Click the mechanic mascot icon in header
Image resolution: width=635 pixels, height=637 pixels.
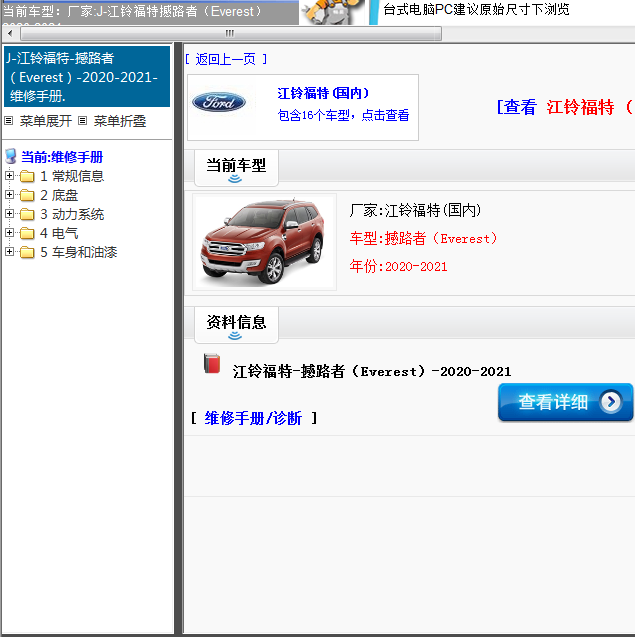tap(333, 12)
